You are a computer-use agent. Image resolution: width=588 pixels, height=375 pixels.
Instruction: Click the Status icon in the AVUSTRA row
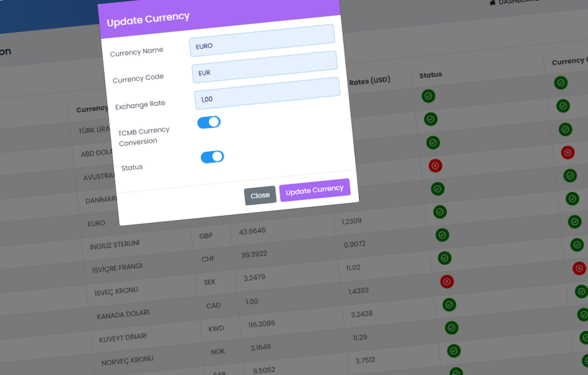click(433, 142)
